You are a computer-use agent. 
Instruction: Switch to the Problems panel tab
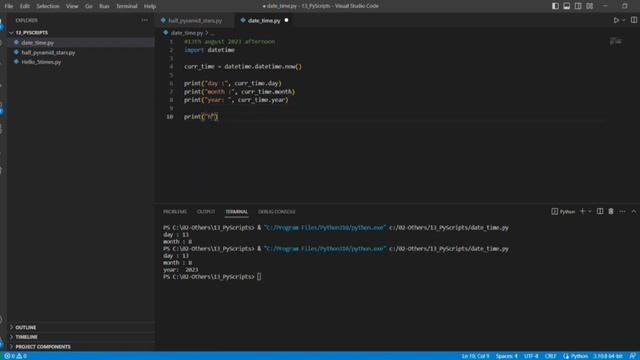(x=175, y=212)
